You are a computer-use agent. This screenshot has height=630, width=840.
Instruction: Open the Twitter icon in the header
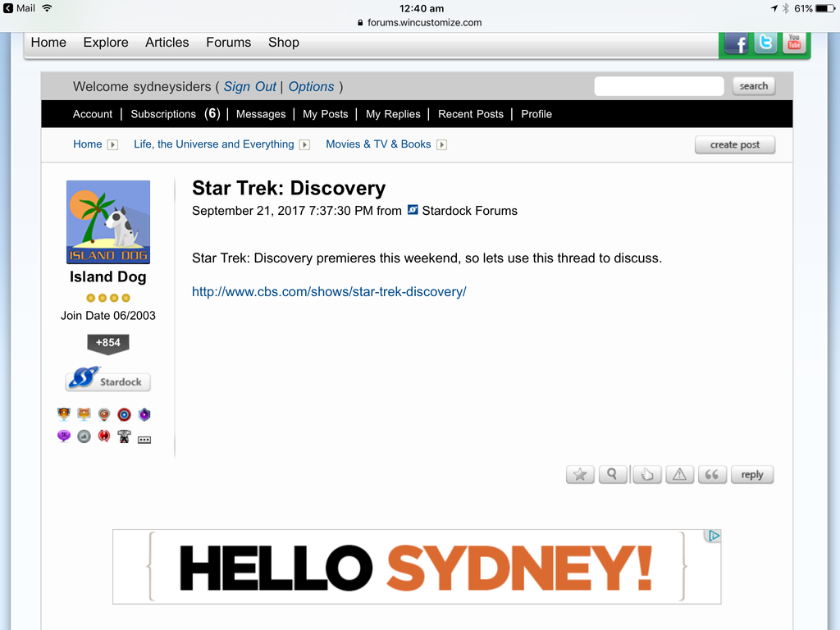766,43
